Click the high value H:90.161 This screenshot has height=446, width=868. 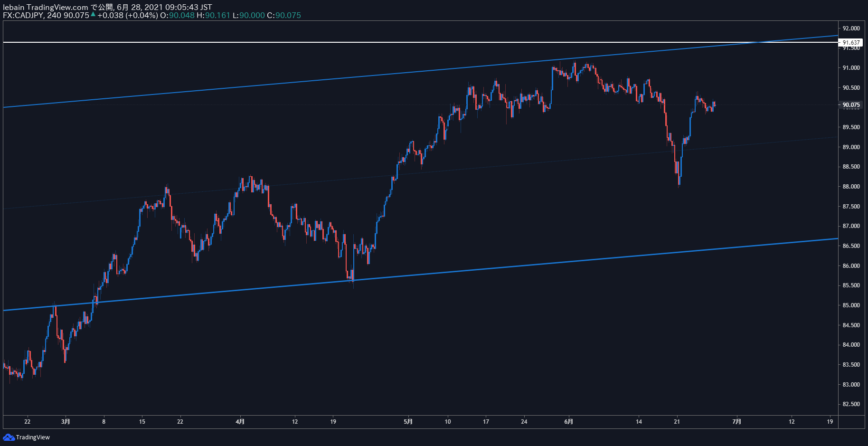(213, 15)
